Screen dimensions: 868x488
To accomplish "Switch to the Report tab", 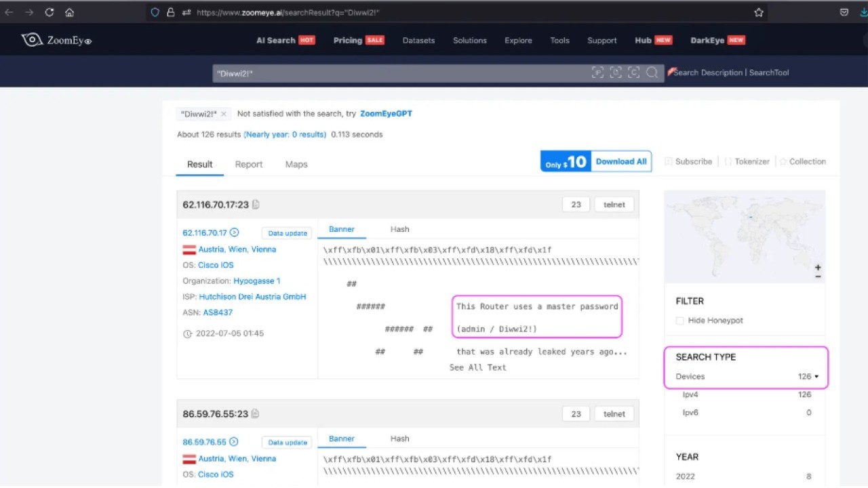I will 249,164.
